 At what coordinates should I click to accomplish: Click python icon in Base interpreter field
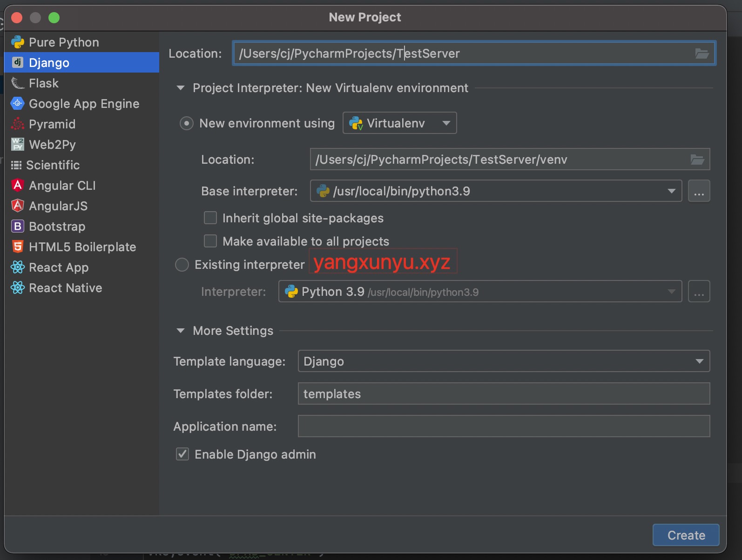coord(323,191)
